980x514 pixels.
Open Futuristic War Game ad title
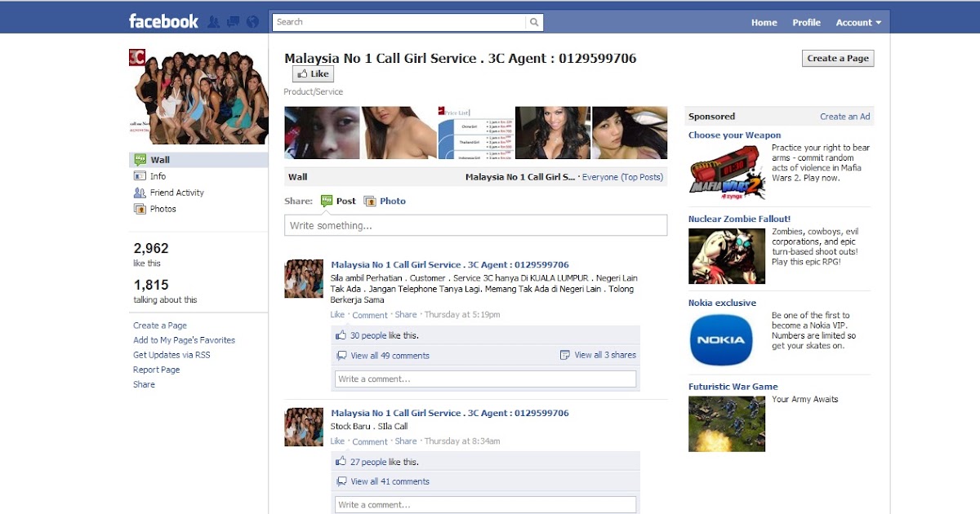coord(733,387)
